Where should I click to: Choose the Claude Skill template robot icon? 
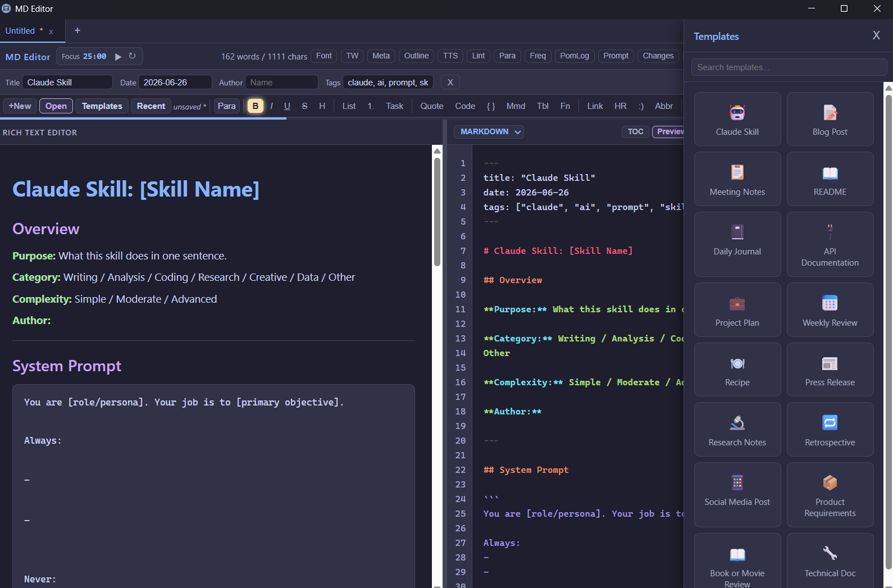[x=737, y=112]
